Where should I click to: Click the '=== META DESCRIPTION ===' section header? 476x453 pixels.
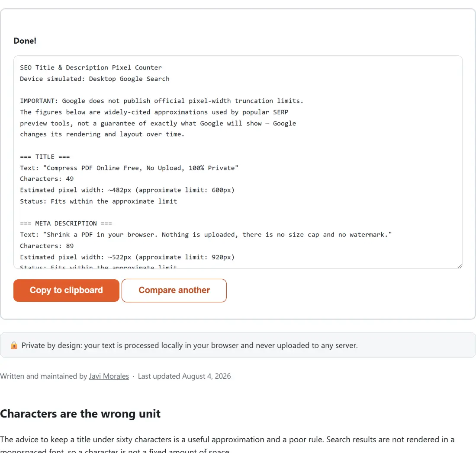[66, 223]
